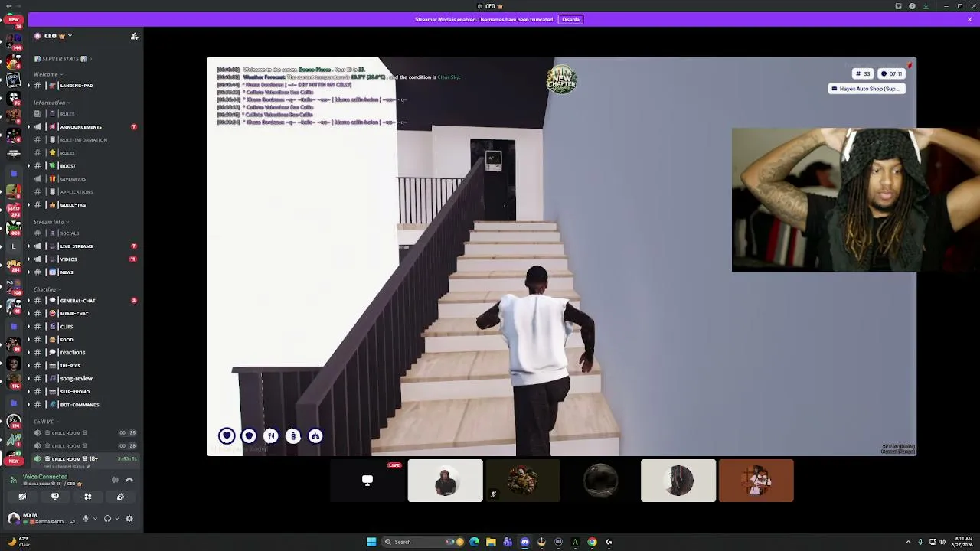The width and height of the screenshot is (980, 551).
Task: Collapse the Stream Info channel category
Action: click(51, 222)
